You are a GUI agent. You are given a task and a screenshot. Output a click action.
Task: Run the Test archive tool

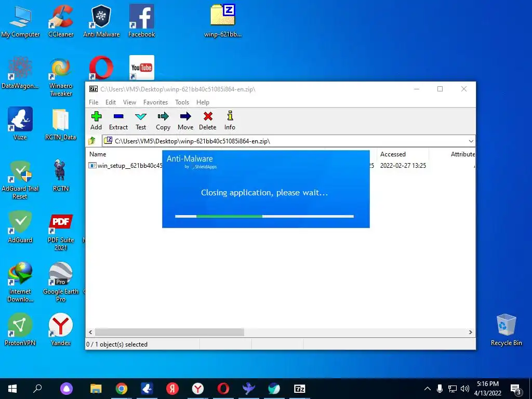coord(140,121)
